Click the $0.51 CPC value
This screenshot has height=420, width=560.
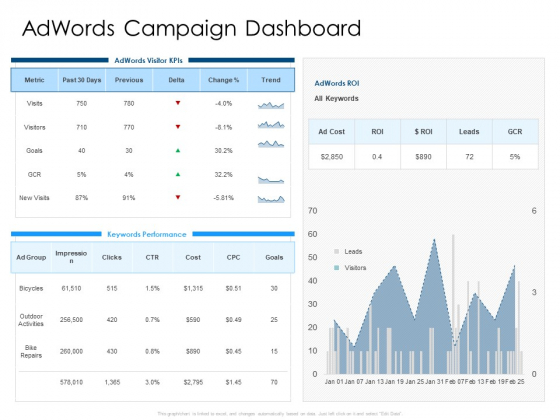[234, 288]
